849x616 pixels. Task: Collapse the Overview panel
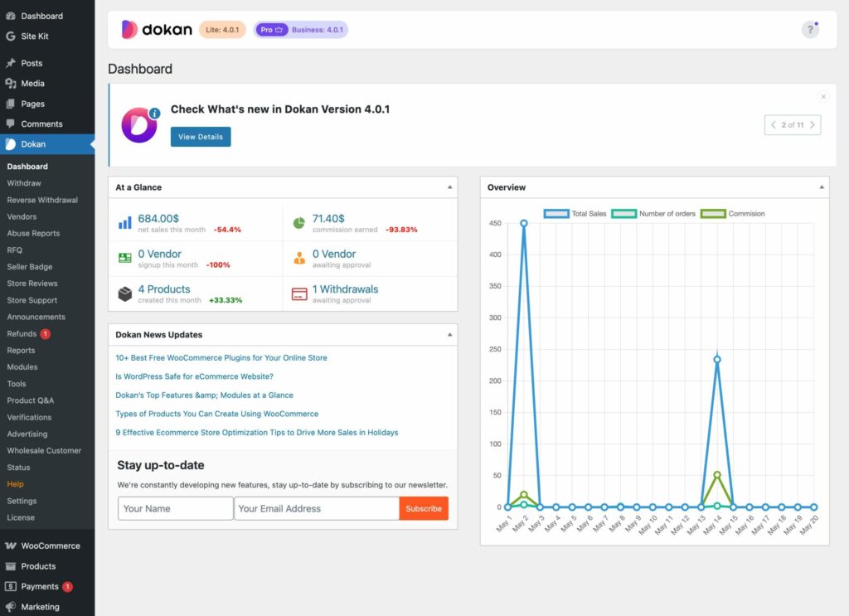[x=822, y=187]
